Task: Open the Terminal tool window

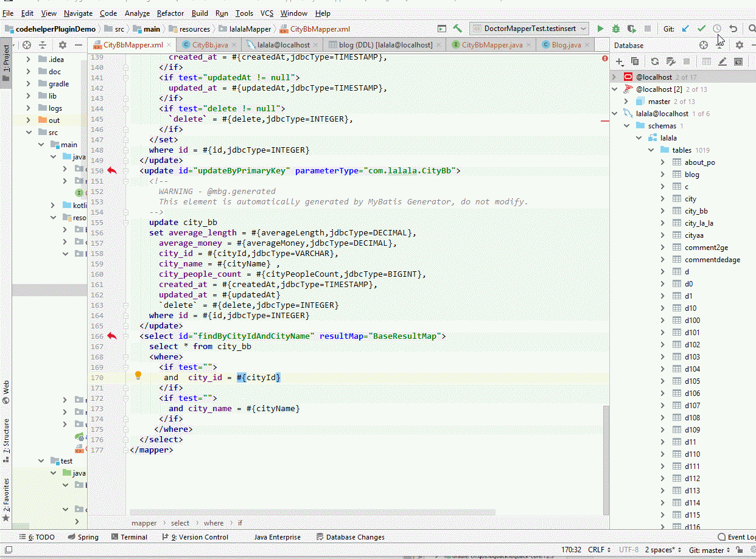Action: [x=130, y=537]
